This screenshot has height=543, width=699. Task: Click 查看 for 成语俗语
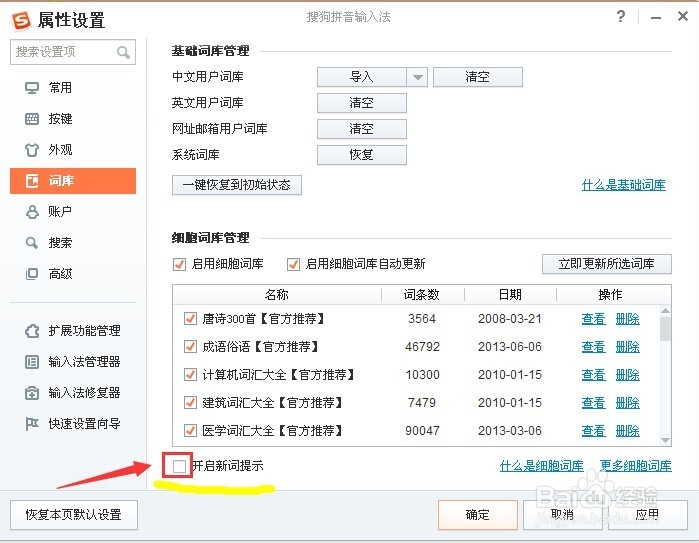pyautogui.click(x=593, y=347)
